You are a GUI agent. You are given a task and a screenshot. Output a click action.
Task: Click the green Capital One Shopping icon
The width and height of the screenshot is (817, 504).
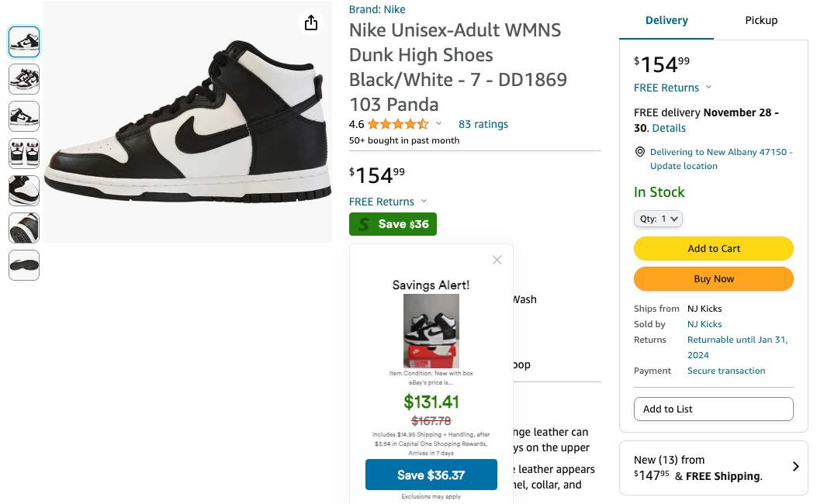(364, 225)
